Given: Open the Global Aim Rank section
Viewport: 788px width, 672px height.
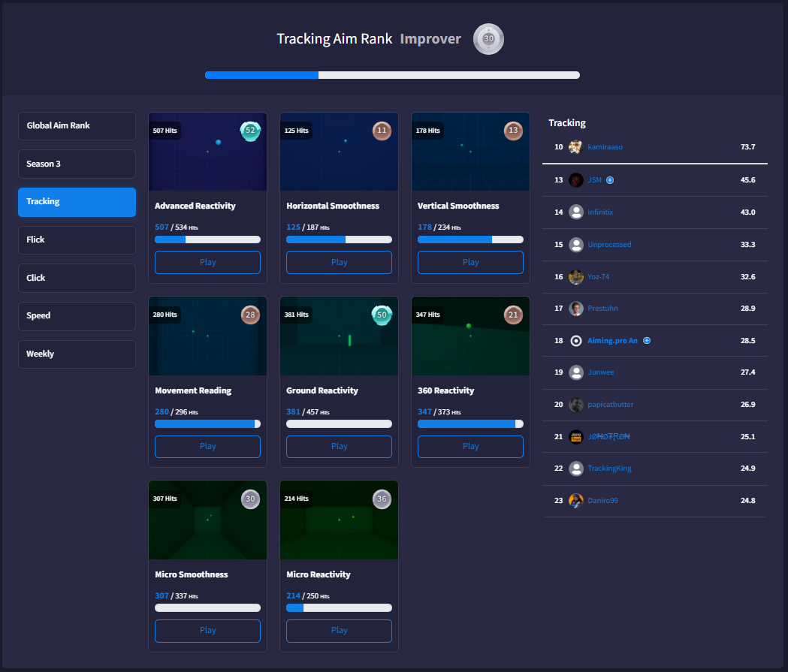Looking at the screenshot, I should coord(77,125).
